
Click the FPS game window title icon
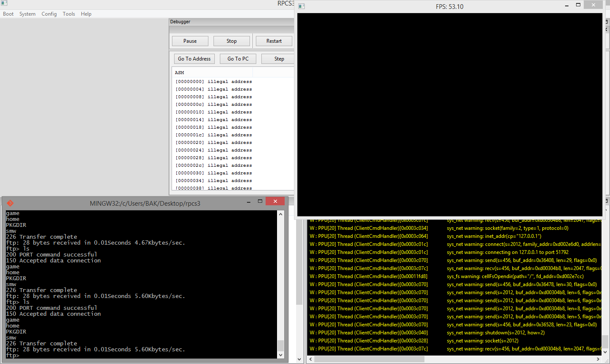[x=302, y=6]
